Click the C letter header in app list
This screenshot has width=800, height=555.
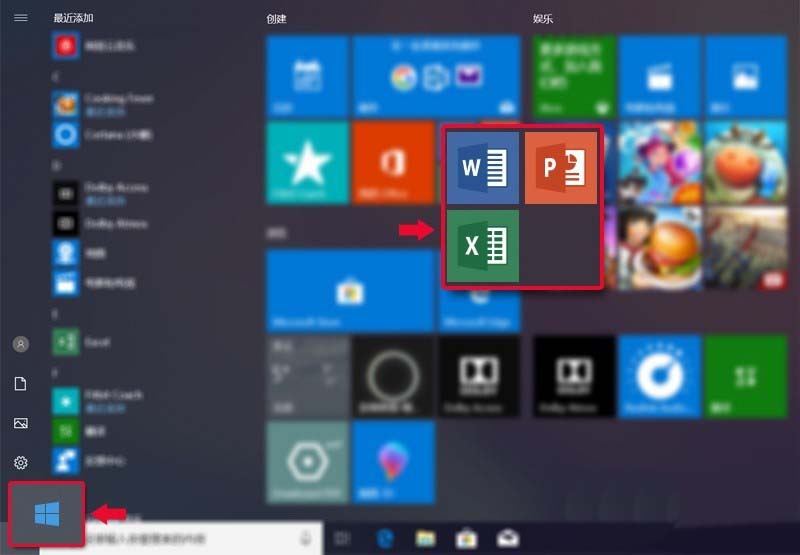[56, 77]
